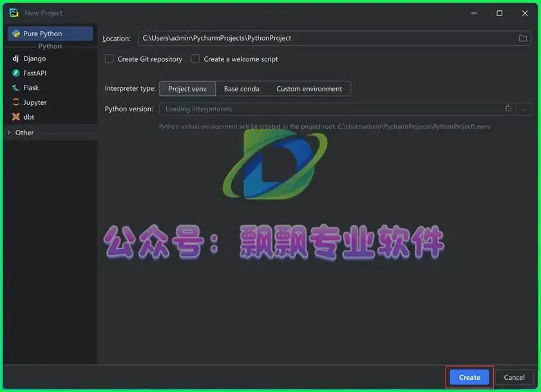Click the Interpreter type label
This screenshot has width=541, height=392.
[130, 88]
